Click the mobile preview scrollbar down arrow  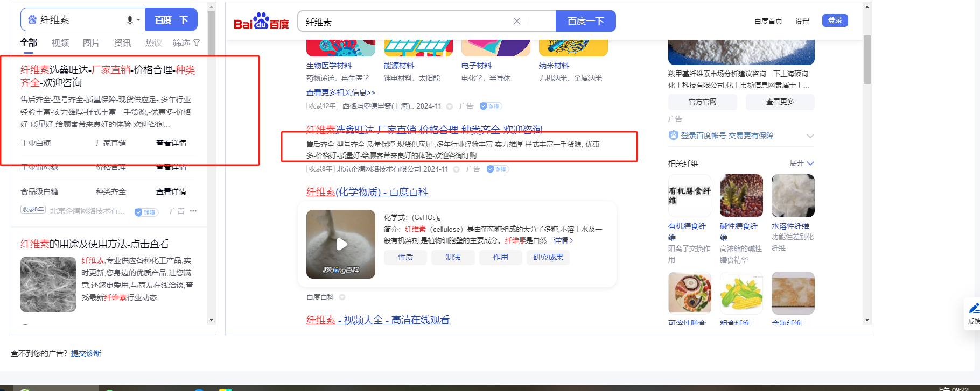[211, 320]
